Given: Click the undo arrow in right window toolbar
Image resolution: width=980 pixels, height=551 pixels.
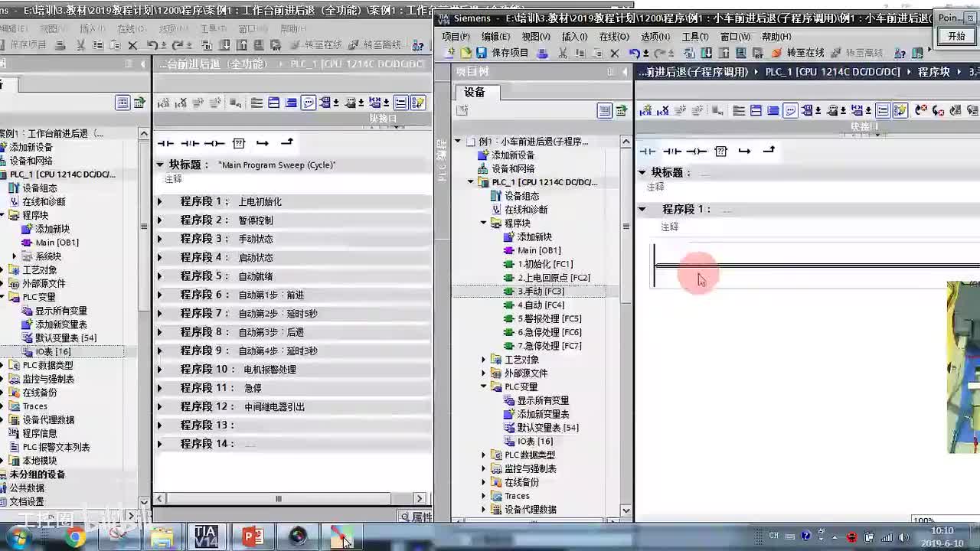Looking at the screenshot, I should [x=634, y=53].
